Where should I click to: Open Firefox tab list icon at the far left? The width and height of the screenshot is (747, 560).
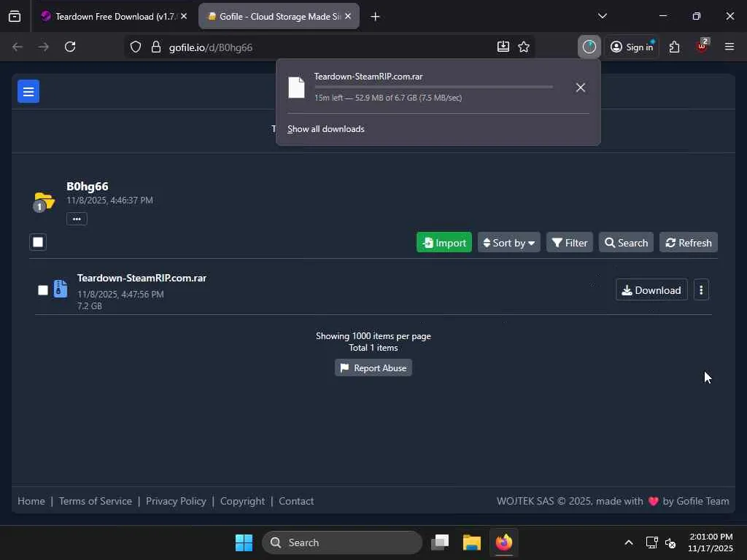[15, 16]
